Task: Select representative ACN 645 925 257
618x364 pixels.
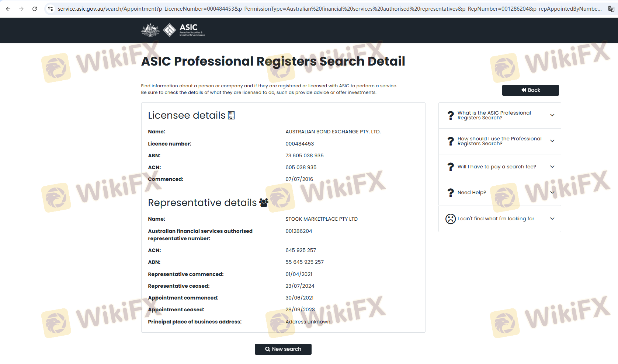Action: point(301,250)
